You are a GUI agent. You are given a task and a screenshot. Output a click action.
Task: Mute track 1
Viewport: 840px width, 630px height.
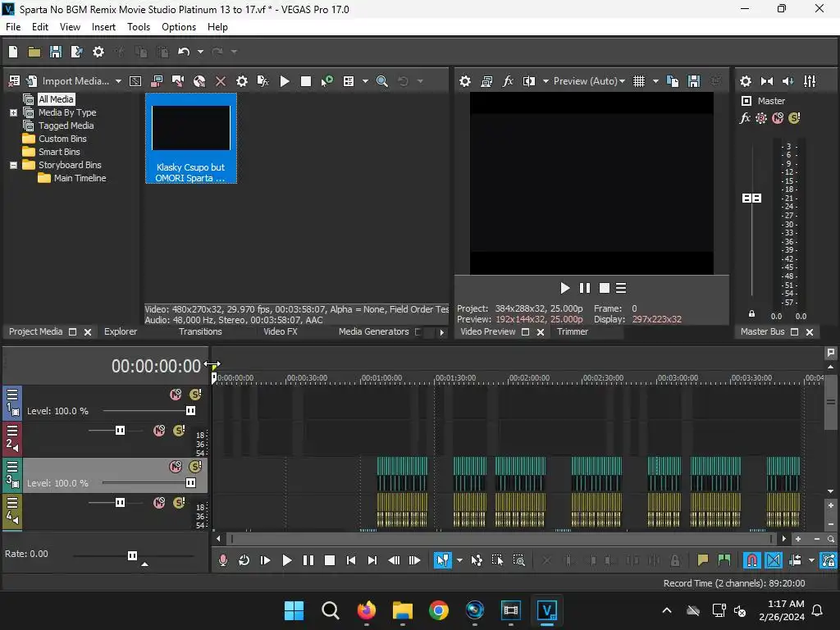(176, 395)
